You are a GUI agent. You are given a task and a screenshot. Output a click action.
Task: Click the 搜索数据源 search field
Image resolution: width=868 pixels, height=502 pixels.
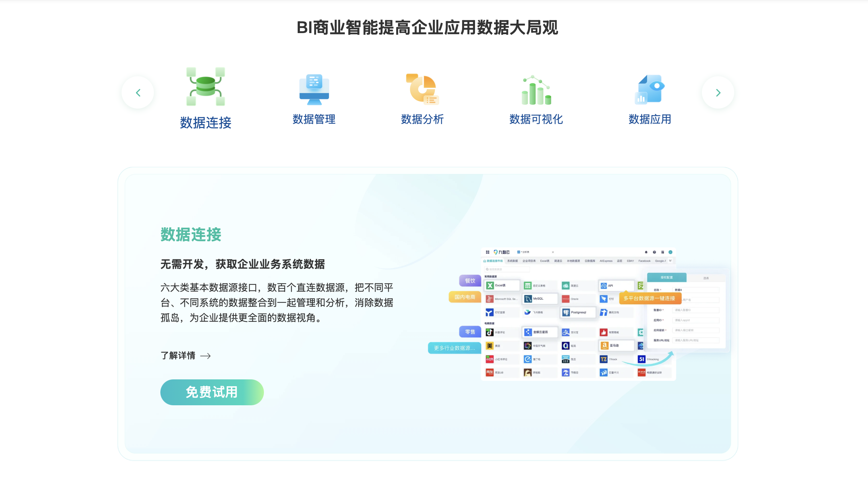click(x=507, y=269)
